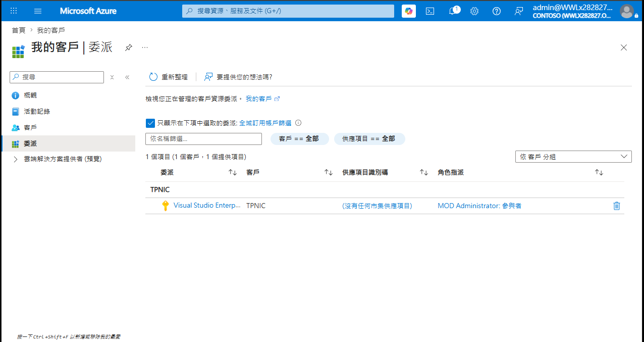Screen dimensions: 644x342
Task: Click 我的客戶 breadcrumb link
Action: pyautogui.click(x=51, y=30)
